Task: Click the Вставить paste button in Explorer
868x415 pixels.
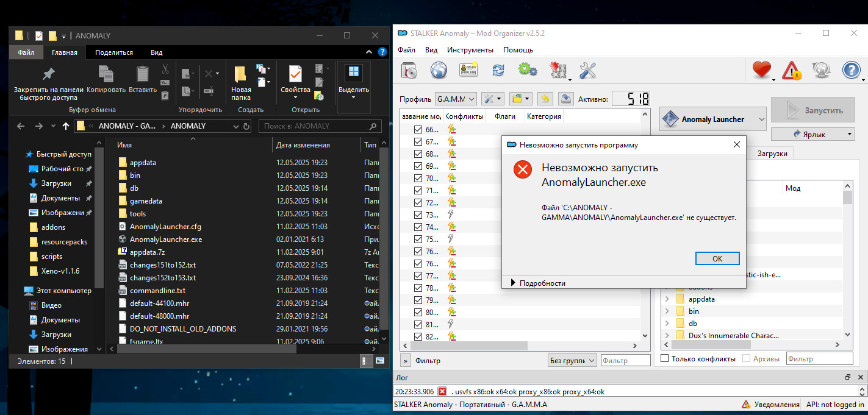Action: point(143,79)
